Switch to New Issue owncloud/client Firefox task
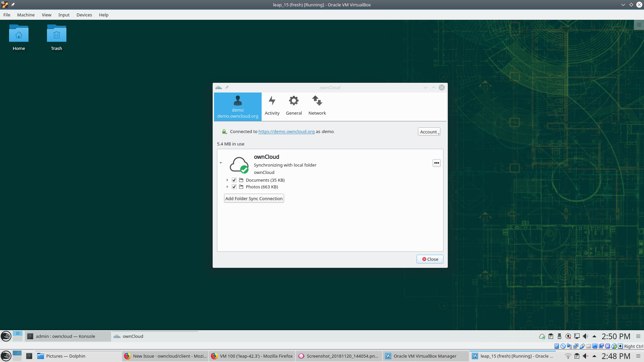The width and height of the screenshot is (644, 362). [165, 356]
